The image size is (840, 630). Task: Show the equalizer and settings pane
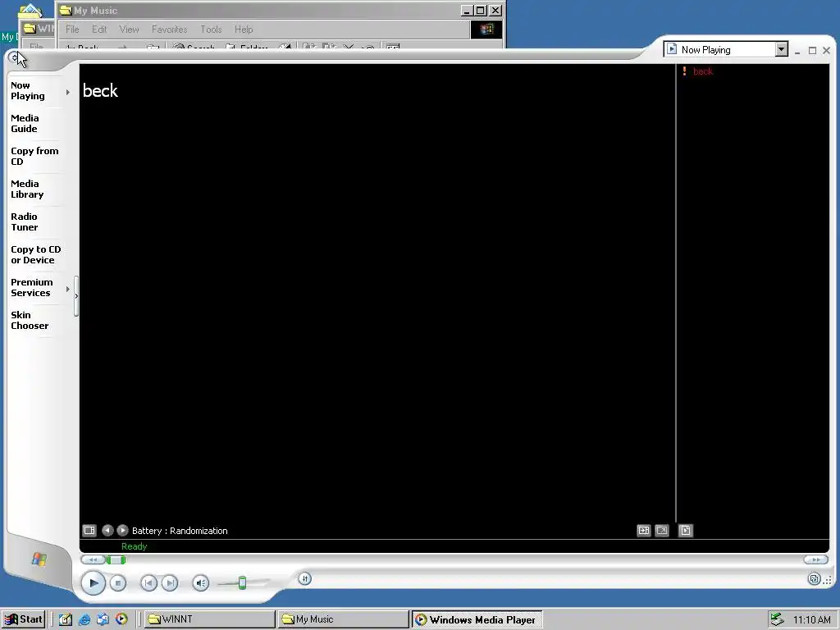pos(305,578)
